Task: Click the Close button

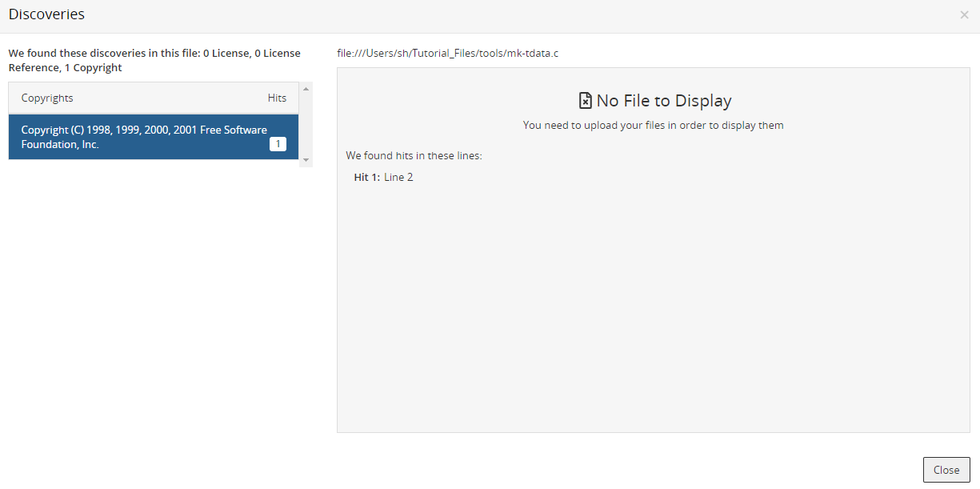Action: click(x=946, y=470)
